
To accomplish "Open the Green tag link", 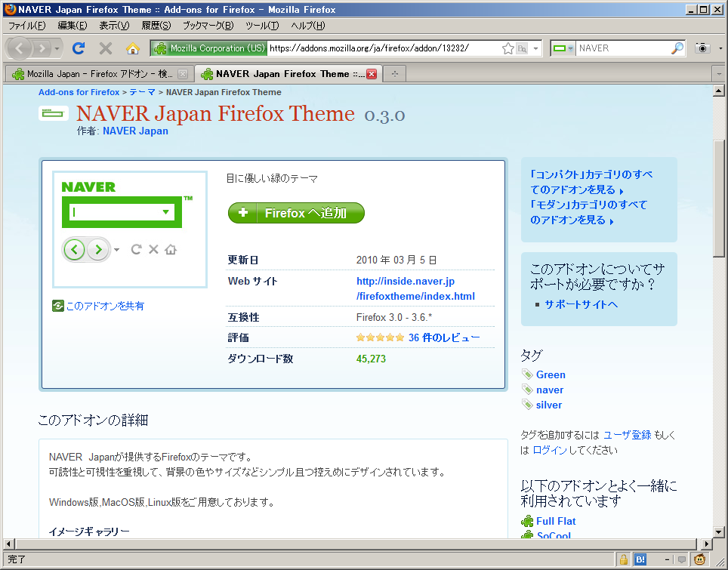I will [551, 374].
